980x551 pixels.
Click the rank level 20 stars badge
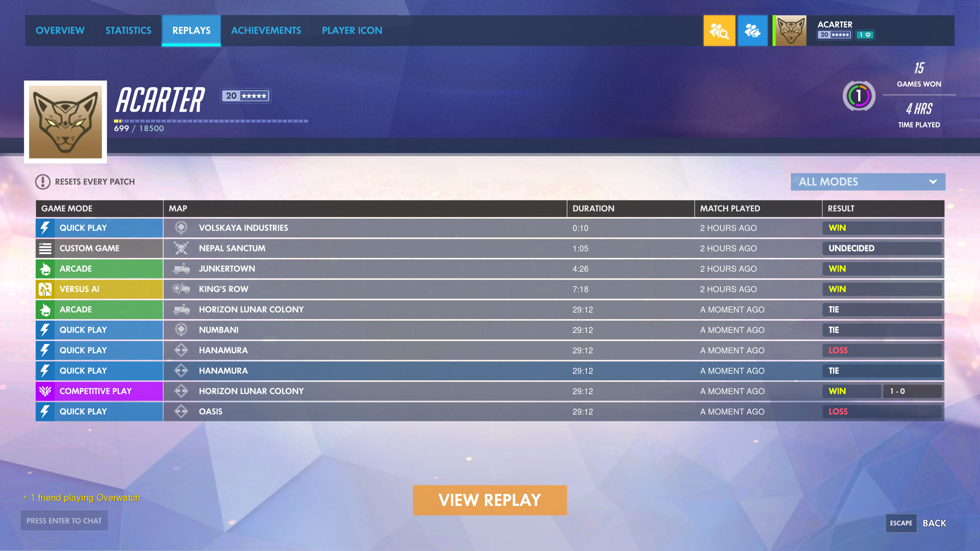245,95
